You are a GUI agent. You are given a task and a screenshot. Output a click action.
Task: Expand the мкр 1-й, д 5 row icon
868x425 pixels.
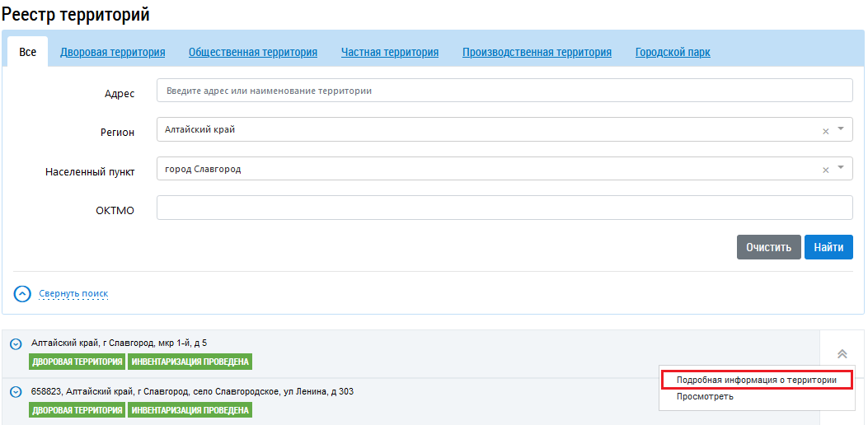(16, 343)
